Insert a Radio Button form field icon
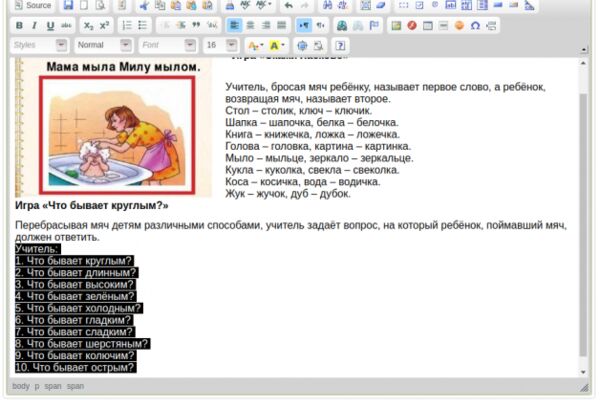The width and height of the screenshot is (600, 400). (435, 5)
